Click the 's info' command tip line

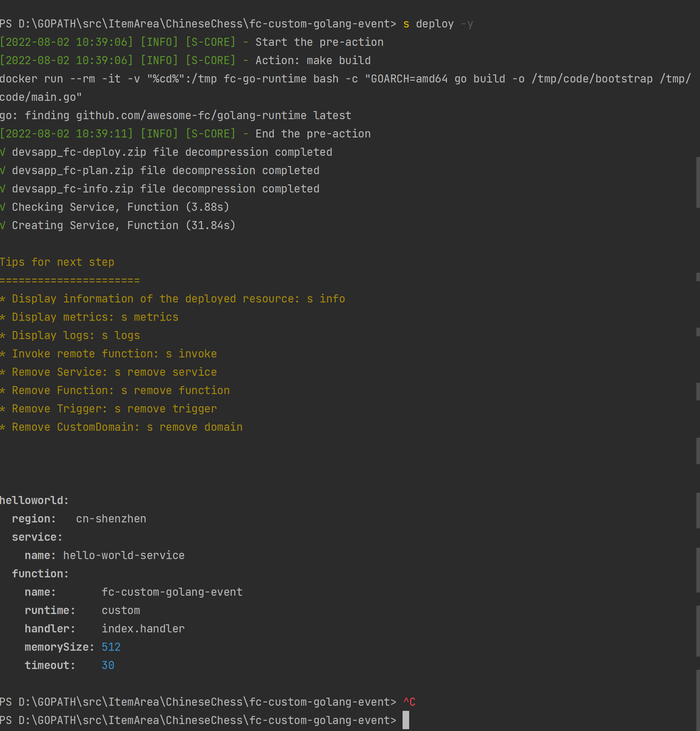click(173, 299)
